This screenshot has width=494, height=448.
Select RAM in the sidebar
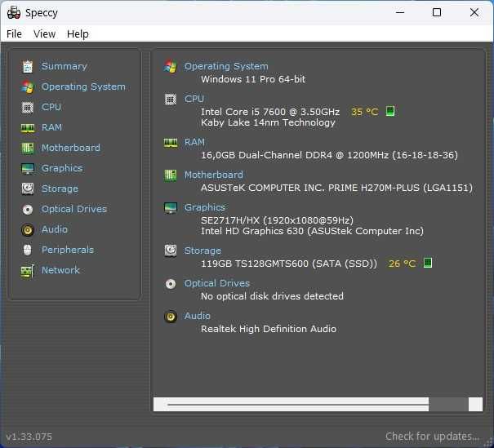51,127
